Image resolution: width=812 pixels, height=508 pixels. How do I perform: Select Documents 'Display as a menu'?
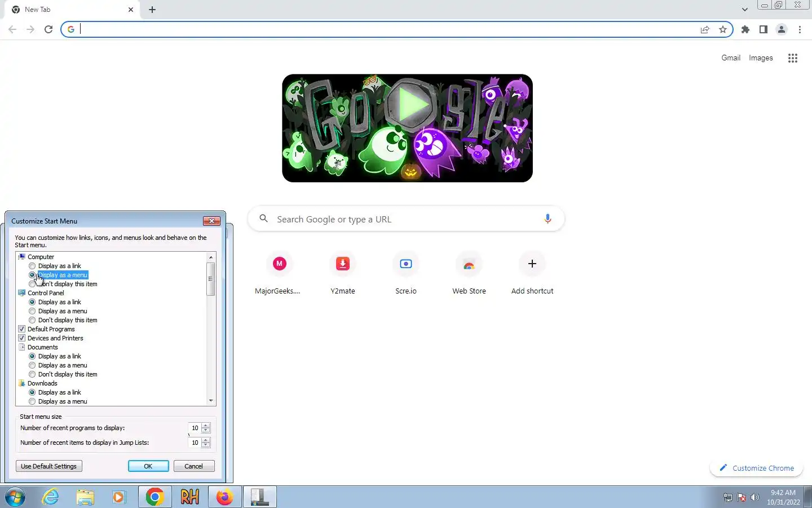tap(32, 365)
